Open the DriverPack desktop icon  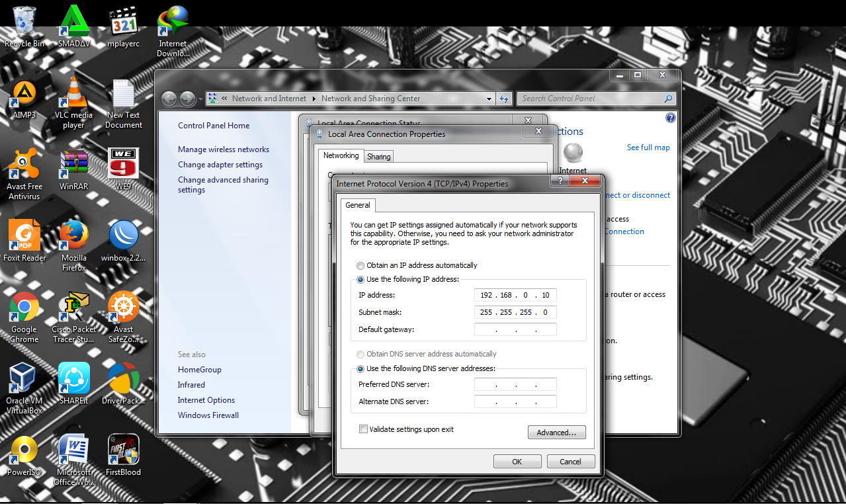124,384
